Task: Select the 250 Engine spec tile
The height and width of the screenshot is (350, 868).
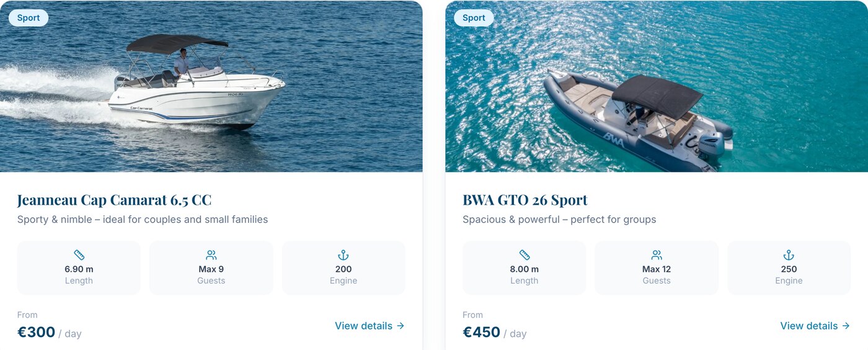Action: tap(789, 268)
